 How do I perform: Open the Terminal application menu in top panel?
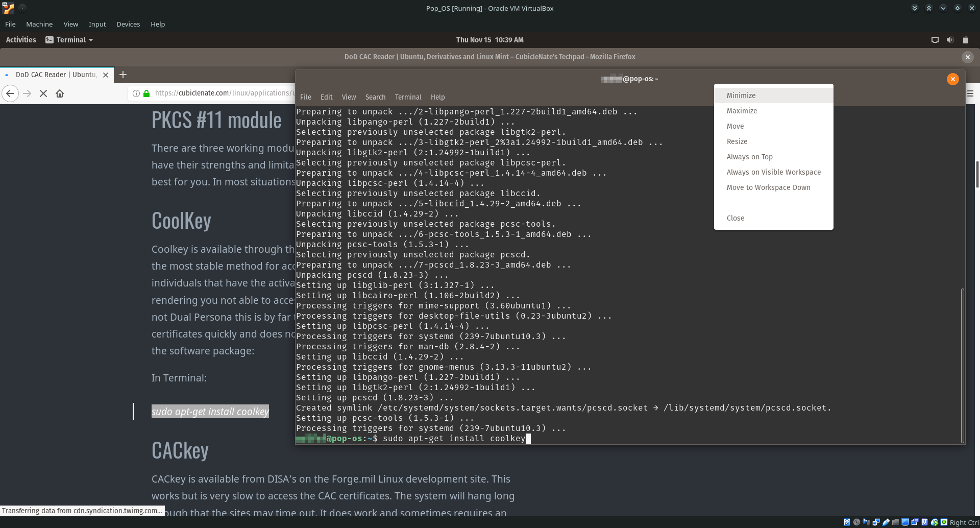point(69,39)
